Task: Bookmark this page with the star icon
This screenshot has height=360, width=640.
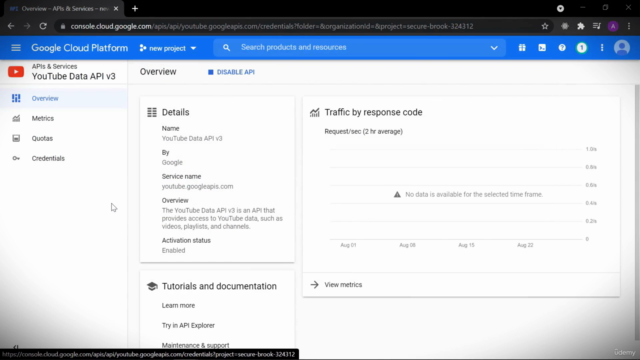Action: coord(545,26)
